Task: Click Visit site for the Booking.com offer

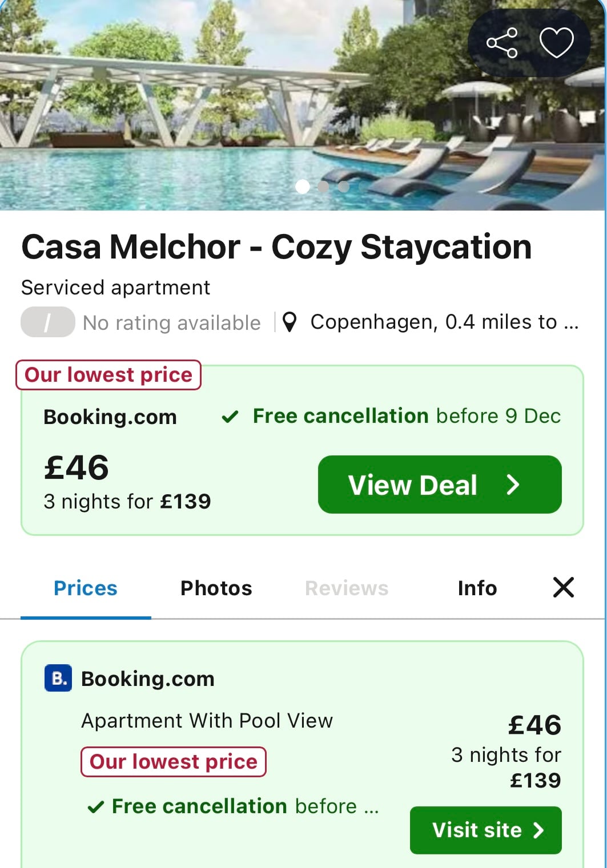Action: 485,830
